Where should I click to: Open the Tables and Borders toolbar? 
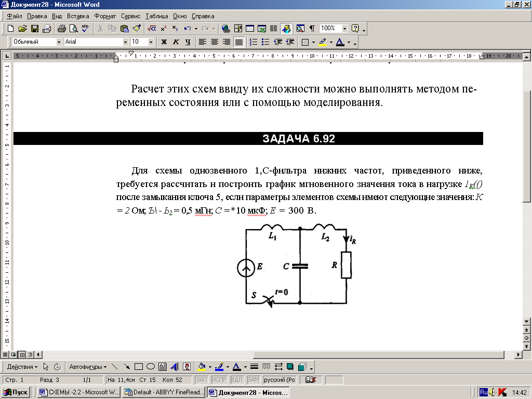238,29
